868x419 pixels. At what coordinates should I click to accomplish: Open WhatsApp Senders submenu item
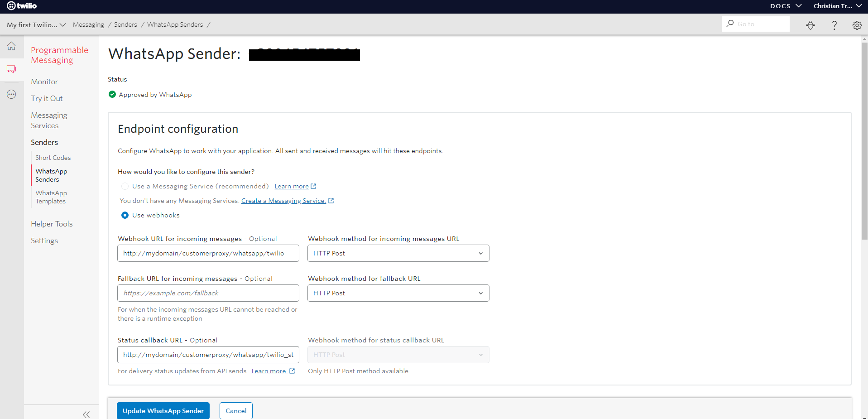(x=51, y=175)
